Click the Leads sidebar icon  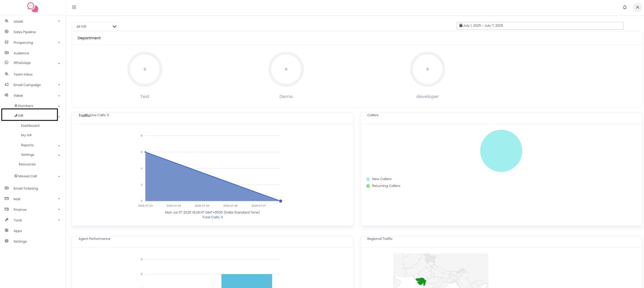click(6, 21)
